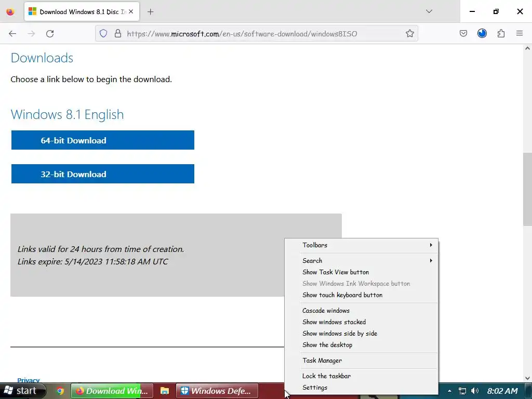Click Choose a link below instruction text
Screen dimensions: 532x399
(x=91, y=79)
